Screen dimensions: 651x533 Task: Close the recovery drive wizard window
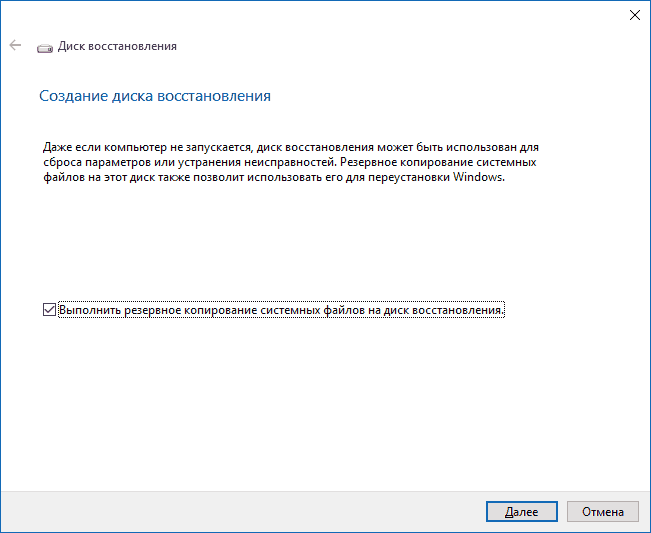click(634, 15)
